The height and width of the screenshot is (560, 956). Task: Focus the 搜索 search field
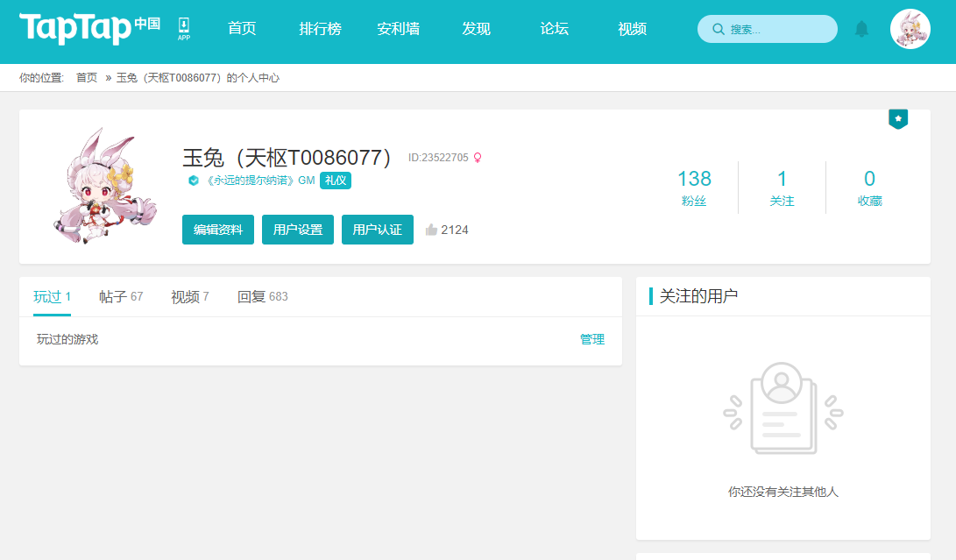[x=767, y=29]
